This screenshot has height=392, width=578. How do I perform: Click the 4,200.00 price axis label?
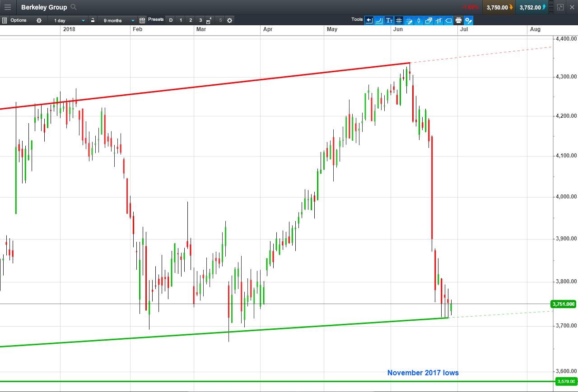pyautogui.click(x=566, y=116)
